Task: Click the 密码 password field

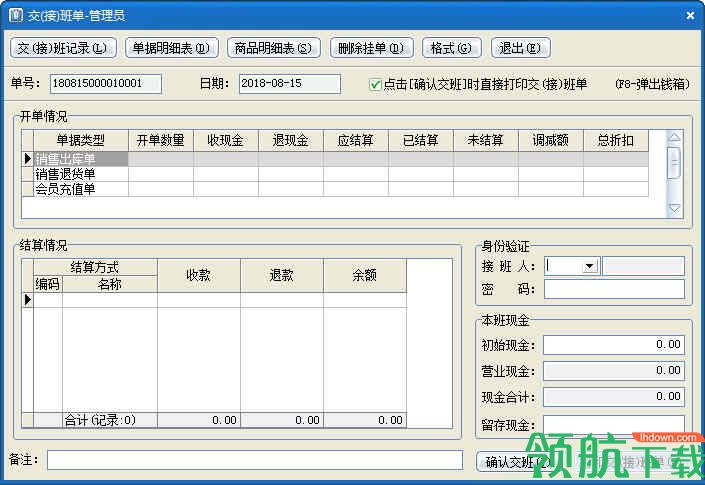Action: (614, 289)
